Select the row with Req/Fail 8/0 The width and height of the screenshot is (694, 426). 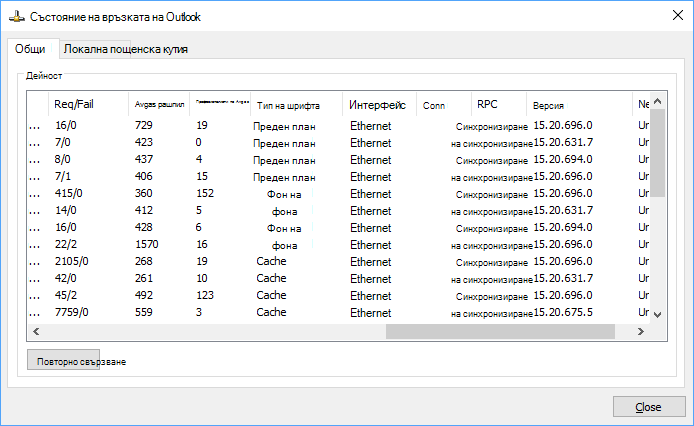tap(338, 159)
